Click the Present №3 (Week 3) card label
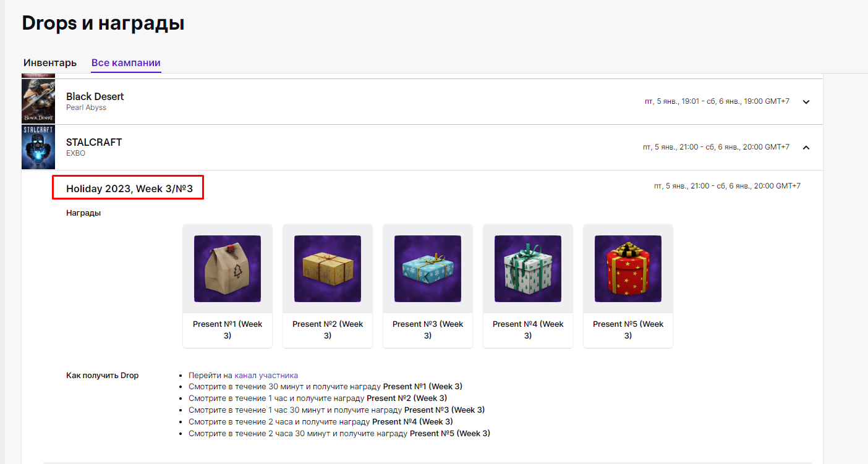868x464 pixels. pos(428,330)
